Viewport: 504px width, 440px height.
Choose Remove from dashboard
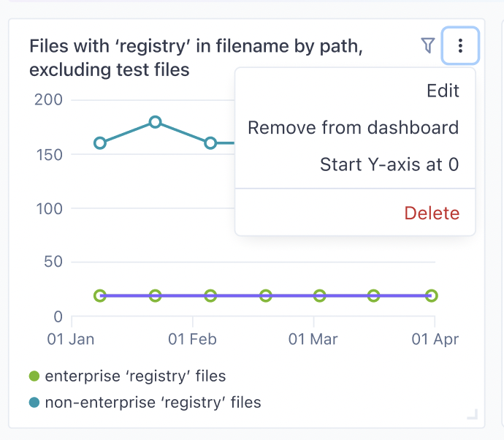coord(354,128)
